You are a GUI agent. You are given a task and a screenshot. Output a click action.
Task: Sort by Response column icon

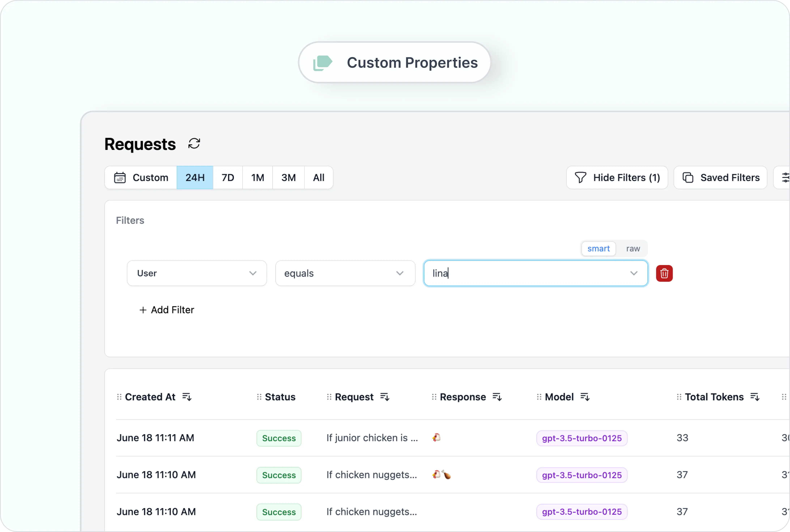497,397
